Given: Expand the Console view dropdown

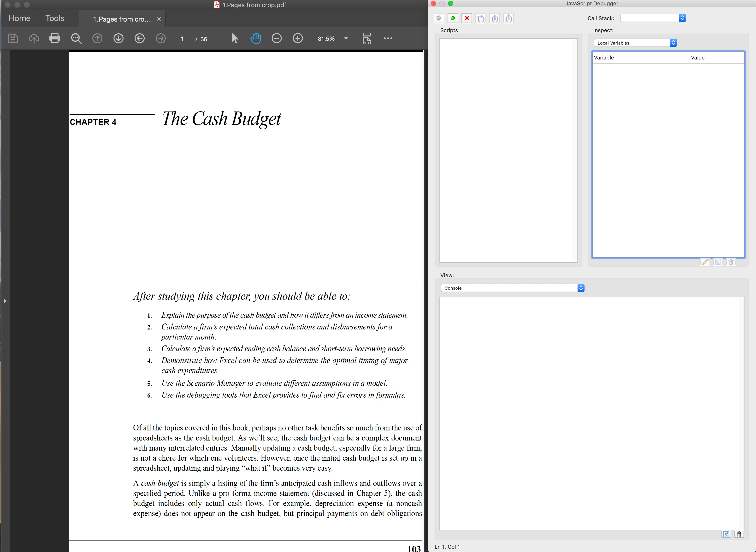Looking at the screenshot, I should click(581, 288).
